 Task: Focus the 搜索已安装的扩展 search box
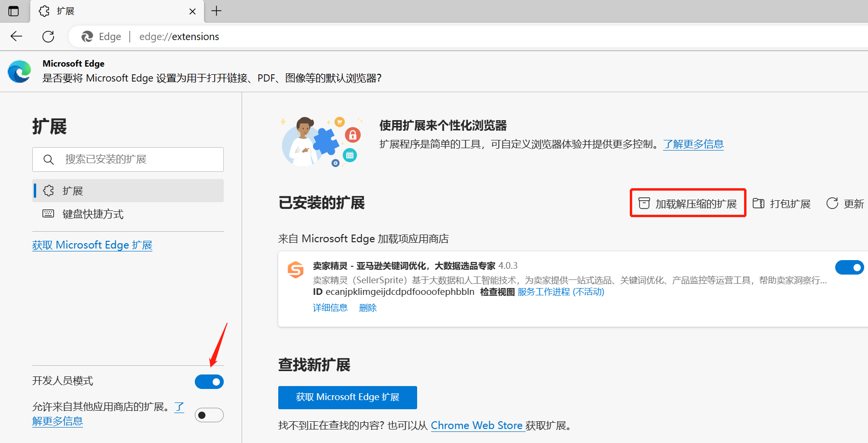[128, 159]
